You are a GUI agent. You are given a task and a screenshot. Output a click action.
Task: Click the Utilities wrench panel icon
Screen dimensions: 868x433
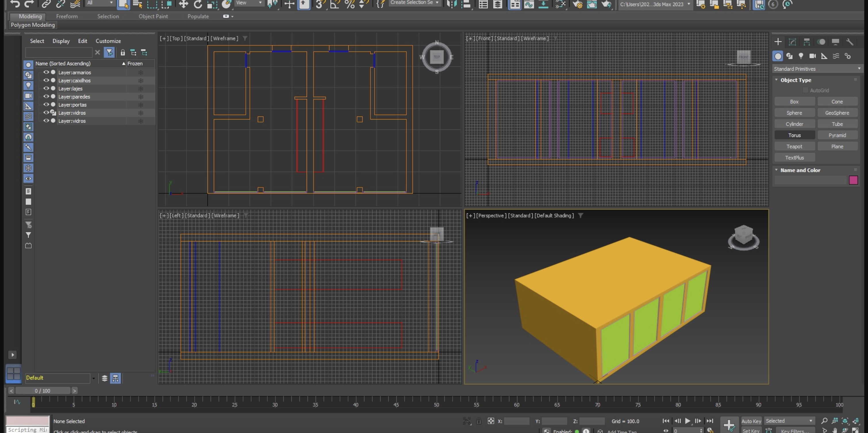click(850, 42)
